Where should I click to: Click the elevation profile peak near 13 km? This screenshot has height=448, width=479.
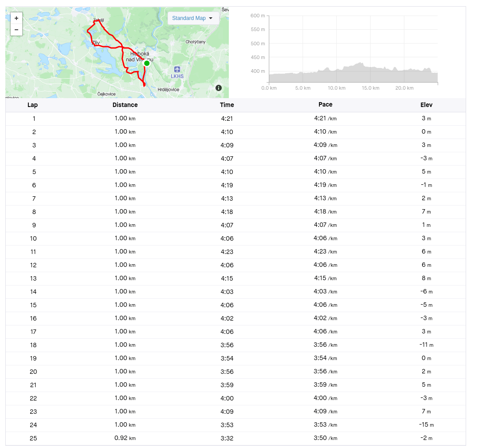(360, 64)
